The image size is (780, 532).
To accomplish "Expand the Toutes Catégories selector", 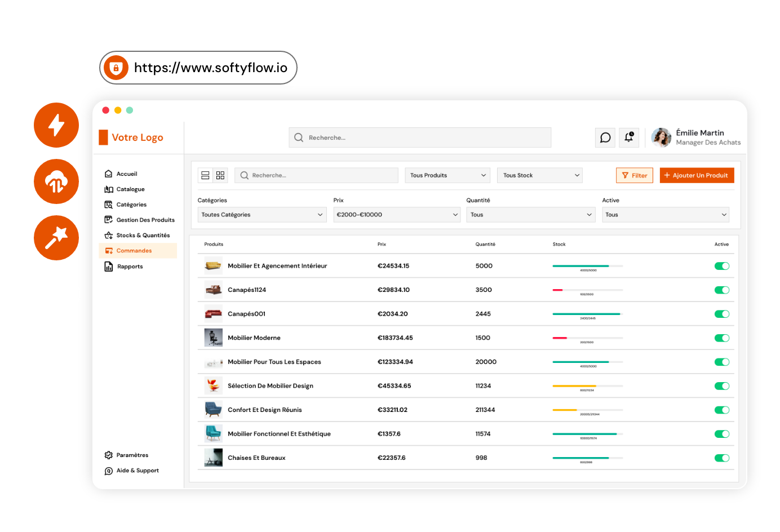I will coord(262,214).
